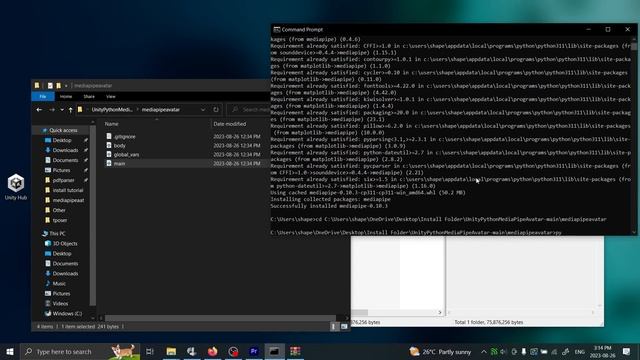Open the Windows Start menu

[x=10, y=351]
